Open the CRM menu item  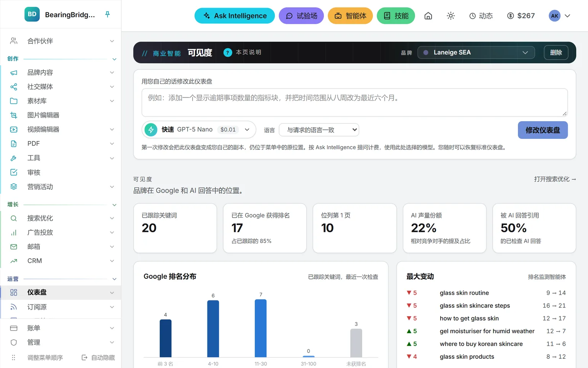61,261
